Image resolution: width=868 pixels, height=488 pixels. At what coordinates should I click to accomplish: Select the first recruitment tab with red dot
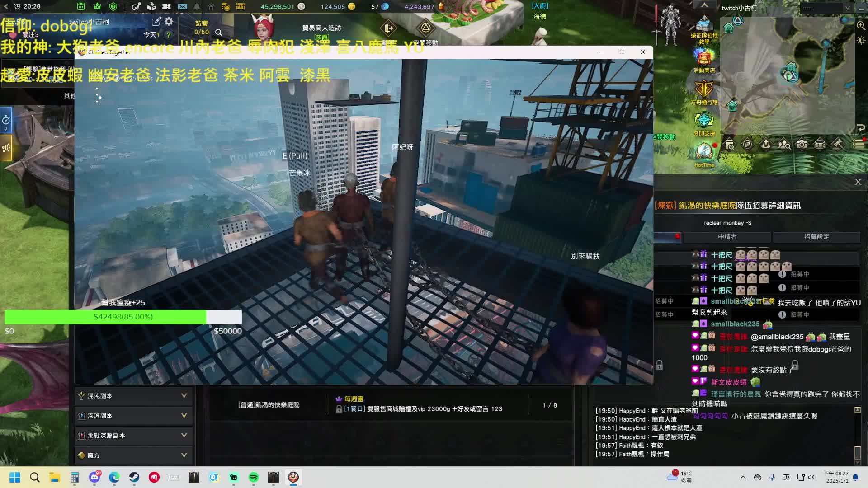pos(667,237)
